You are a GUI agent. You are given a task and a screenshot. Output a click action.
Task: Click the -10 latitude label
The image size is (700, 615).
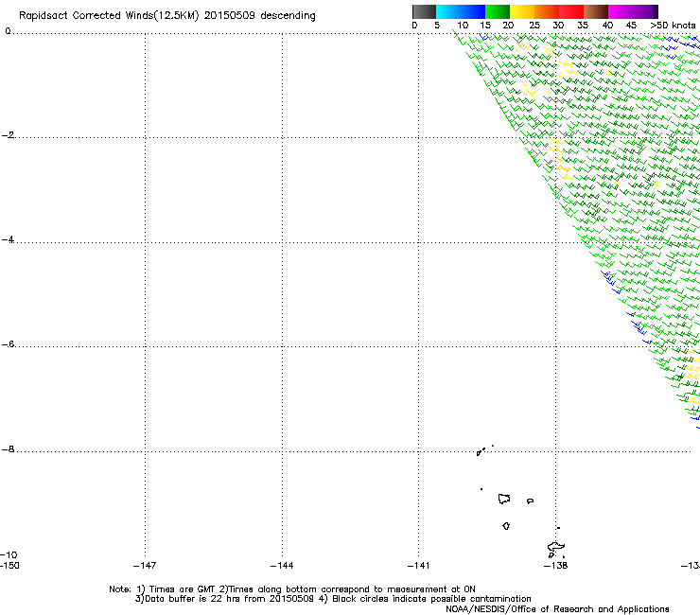point(9,555)
